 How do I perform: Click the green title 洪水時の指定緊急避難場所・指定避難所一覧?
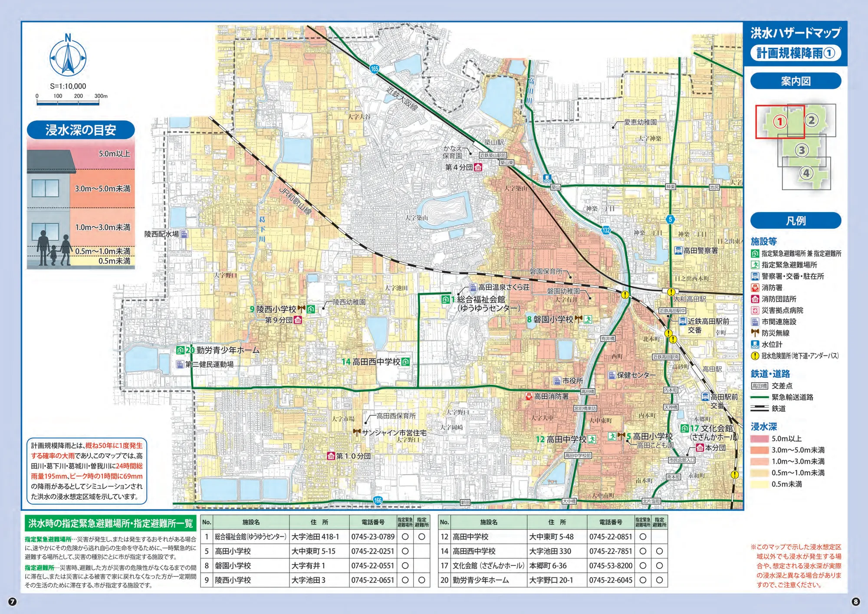tap(111, 523)
